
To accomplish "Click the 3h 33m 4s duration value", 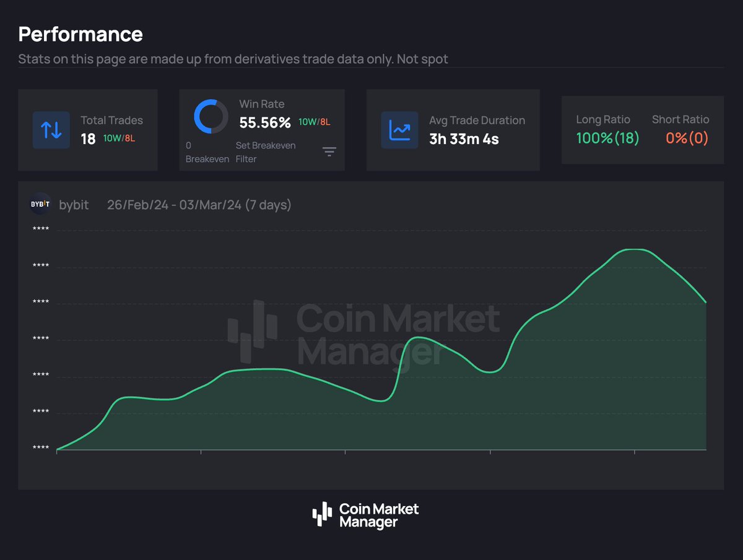I will pyautogui.click(x=464, y=139).
